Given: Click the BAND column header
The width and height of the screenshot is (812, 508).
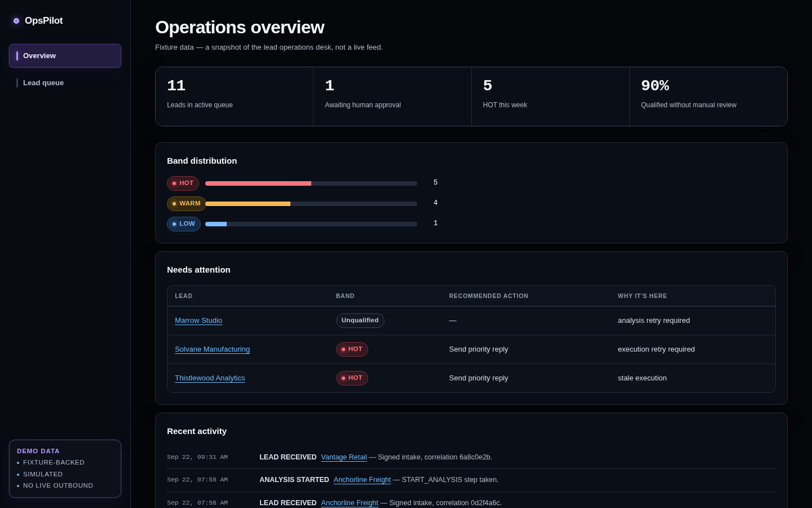Looking at the screenshot, I should [345, 296].
